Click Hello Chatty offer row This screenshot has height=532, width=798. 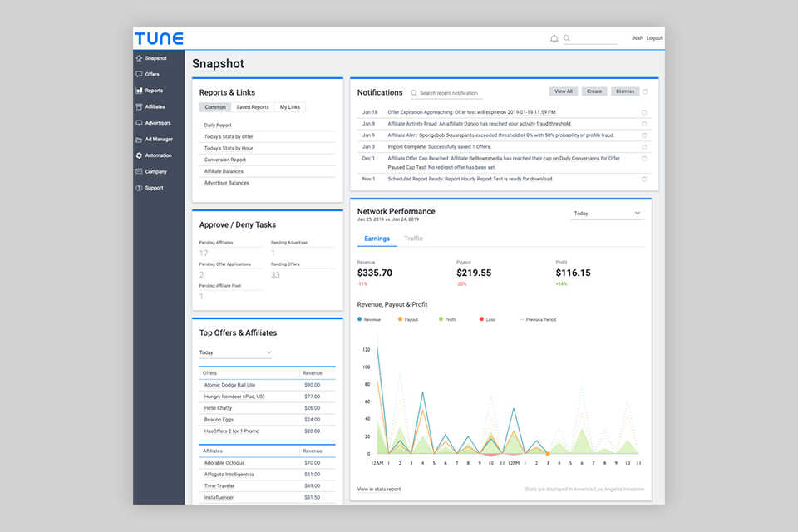click(268, 408)
